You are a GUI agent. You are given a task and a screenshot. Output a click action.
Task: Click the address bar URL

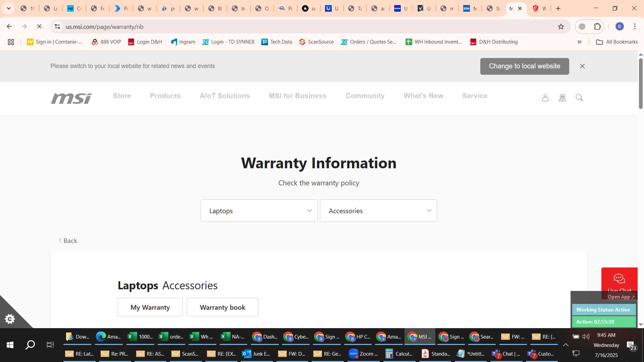105,26
